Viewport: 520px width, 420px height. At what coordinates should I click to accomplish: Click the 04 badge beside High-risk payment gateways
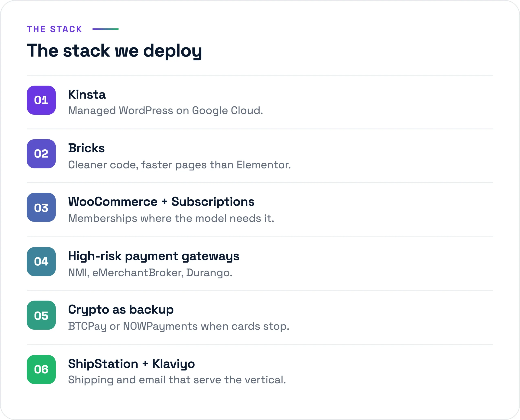point(41,262)
